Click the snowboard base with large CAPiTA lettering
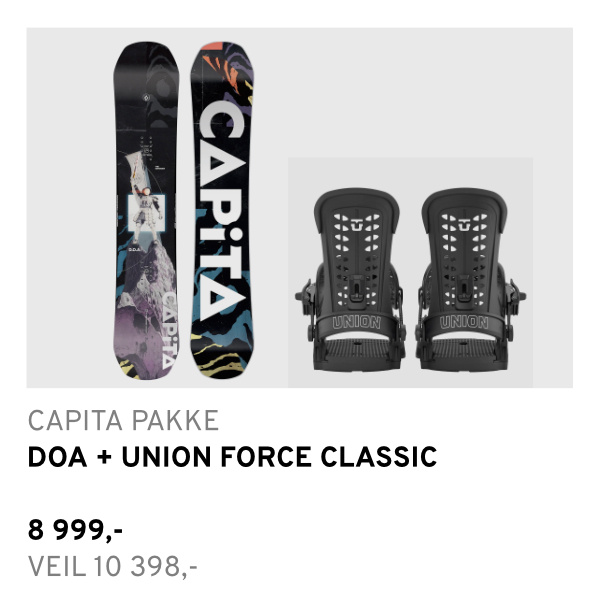The image size is (600, 600). coord(218,208)
